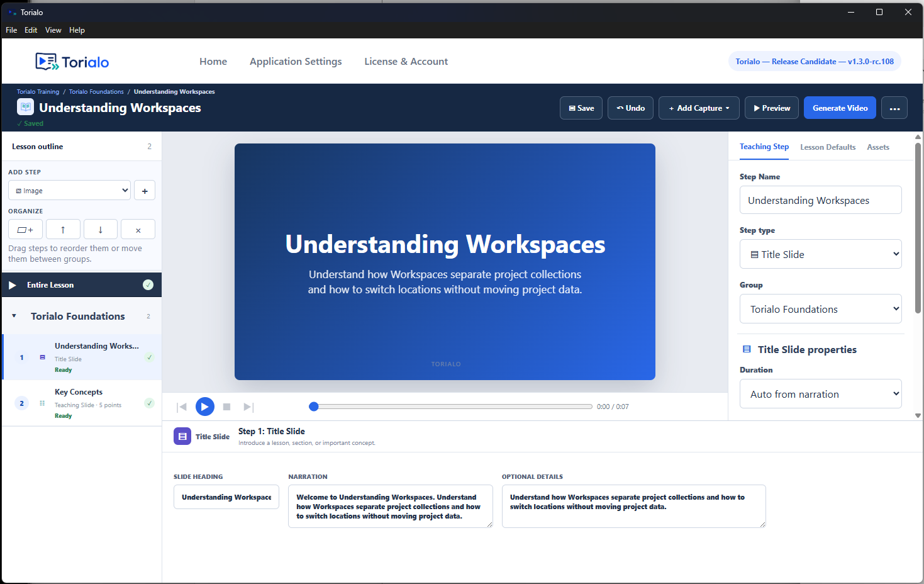Open the Group Torialo Foundations dropdown
Image resolution: width=924 pixels, height=584 pixels.
click(x=820, y=309)
